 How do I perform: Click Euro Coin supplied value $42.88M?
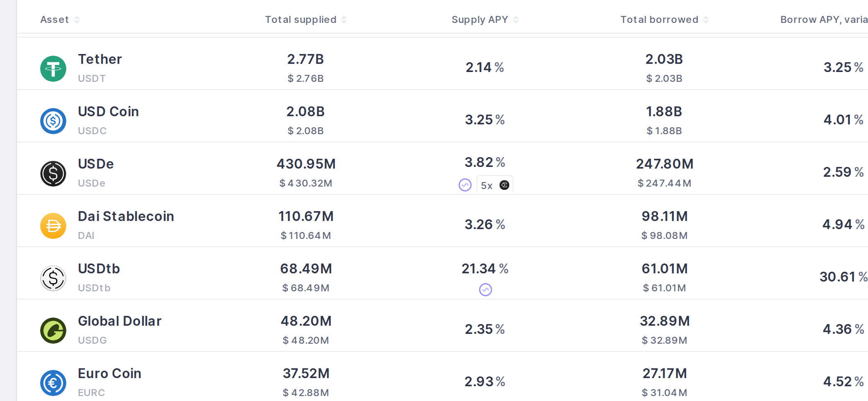pyautogui.click(x=306, y=393)
